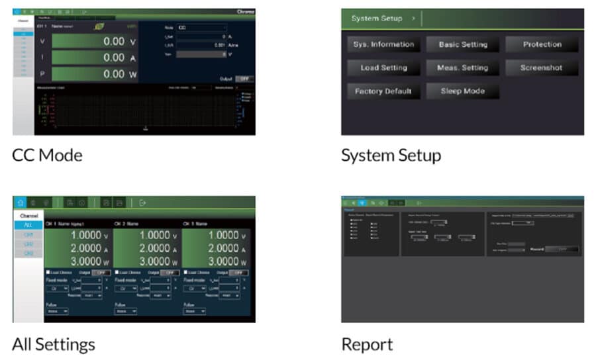
Task: Open the Mode dropdown in CC Mode
Action: tap(201, 28)
